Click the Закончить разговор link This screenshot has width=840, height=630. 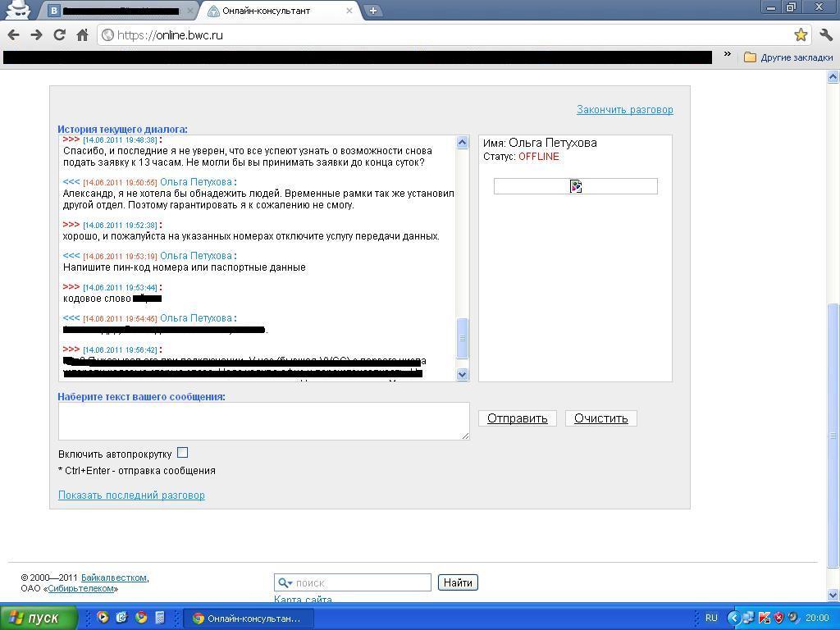(624, 110)
